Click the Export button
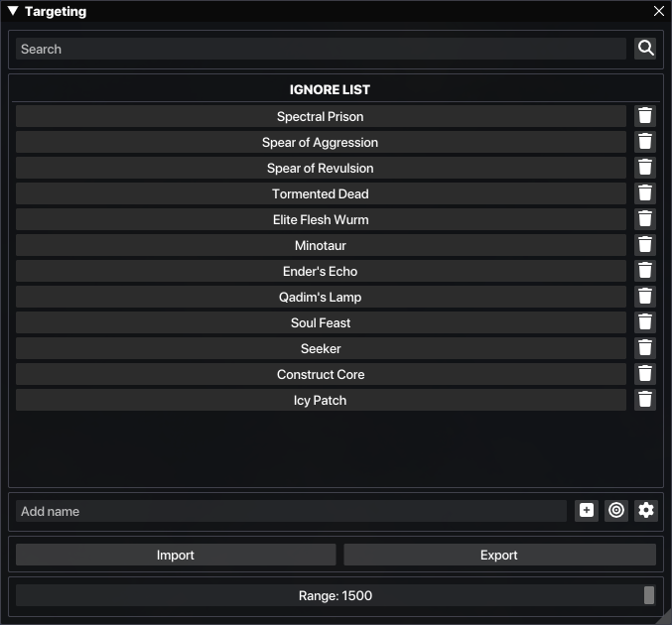The image size is (672, 625). (499, 556)
